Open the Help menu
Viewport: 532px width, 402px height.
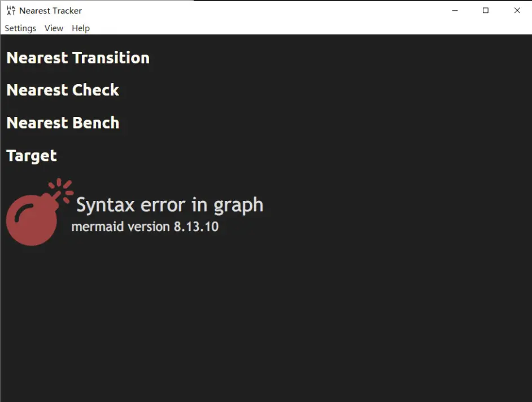[81, 28]
